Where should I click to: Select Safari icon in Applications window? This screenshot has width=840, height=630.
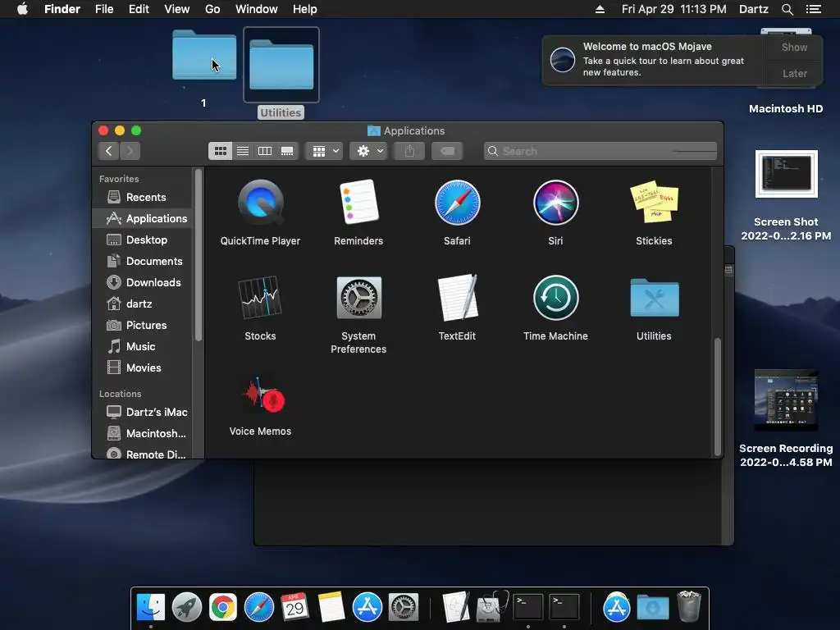pos(457,203)
